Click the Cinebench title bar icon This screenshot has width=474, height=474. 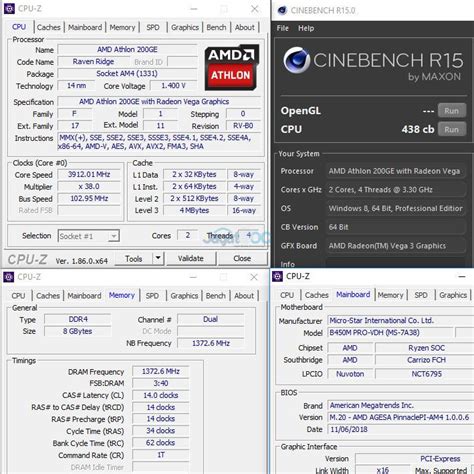(283, 11)
